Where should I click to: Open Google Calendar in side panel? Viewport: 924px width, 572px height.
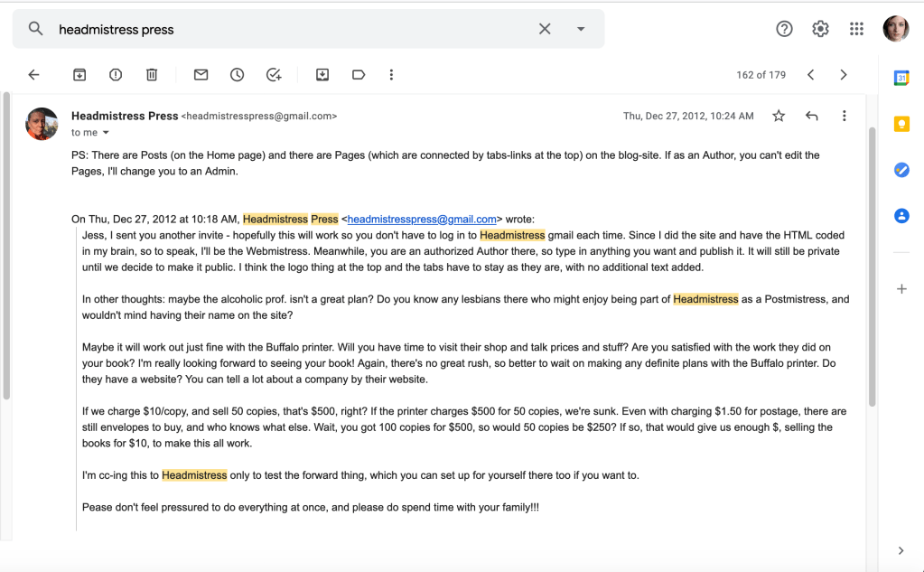click(x=901, y=79)
